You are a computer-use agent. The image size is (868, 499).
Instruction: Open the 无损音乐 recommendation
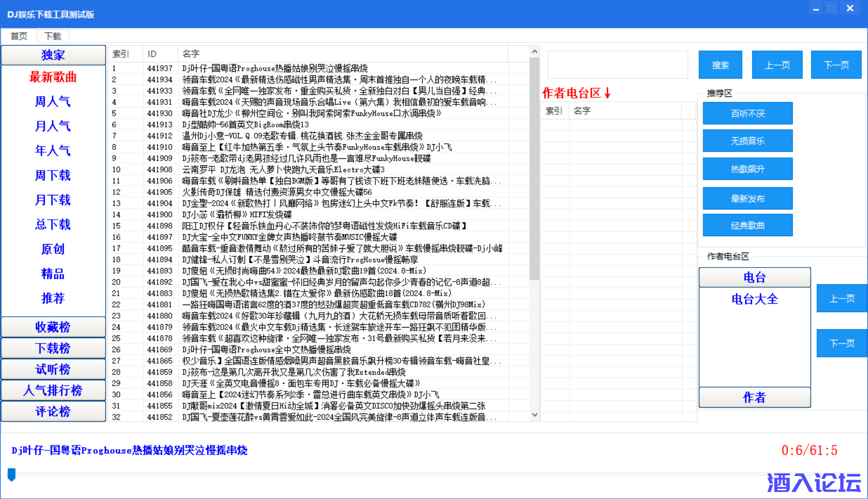pos(747,141)
